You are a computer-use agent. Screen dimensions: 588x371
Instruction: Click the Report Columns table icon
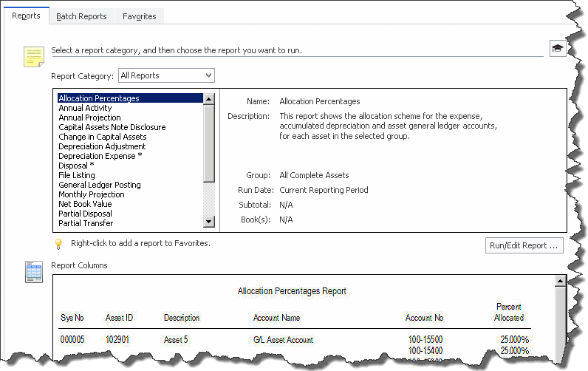coord(34,271)
